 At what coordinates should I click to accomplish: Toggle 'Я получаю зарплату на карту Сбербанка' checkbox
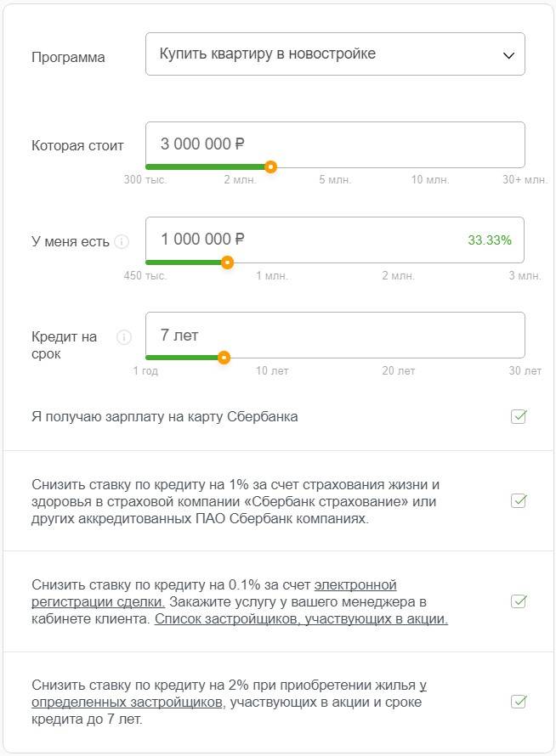point(519,416)
